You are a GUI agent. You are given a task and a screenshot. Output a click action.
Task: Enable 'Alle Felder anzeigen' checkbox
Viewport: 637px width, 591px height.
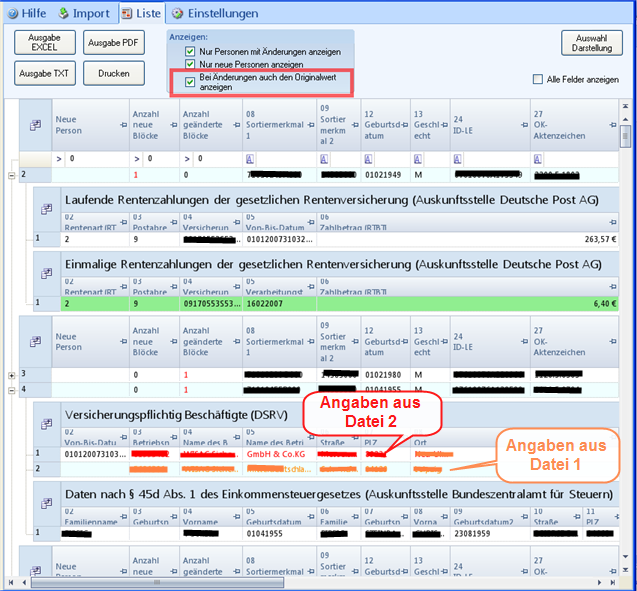click(x=539, y=79)
